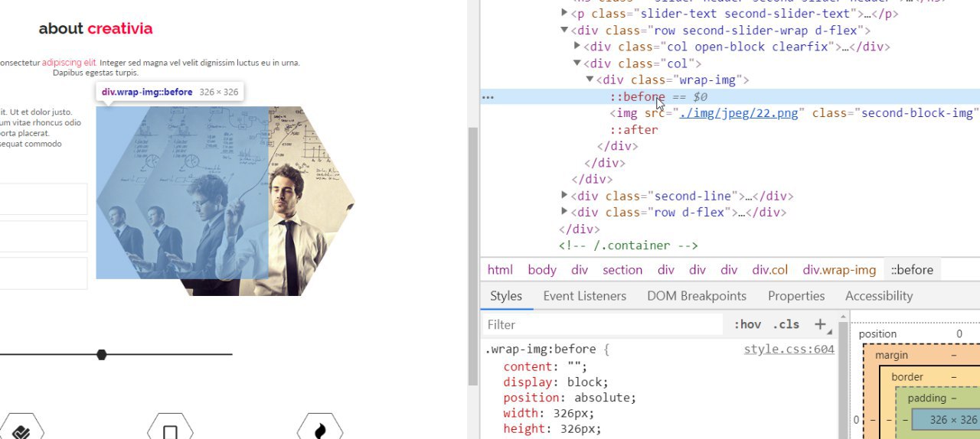Viewport: 980px width, 439px height.
Task: Click the three-dots menu beside ::before row
Action: (488, 97)
